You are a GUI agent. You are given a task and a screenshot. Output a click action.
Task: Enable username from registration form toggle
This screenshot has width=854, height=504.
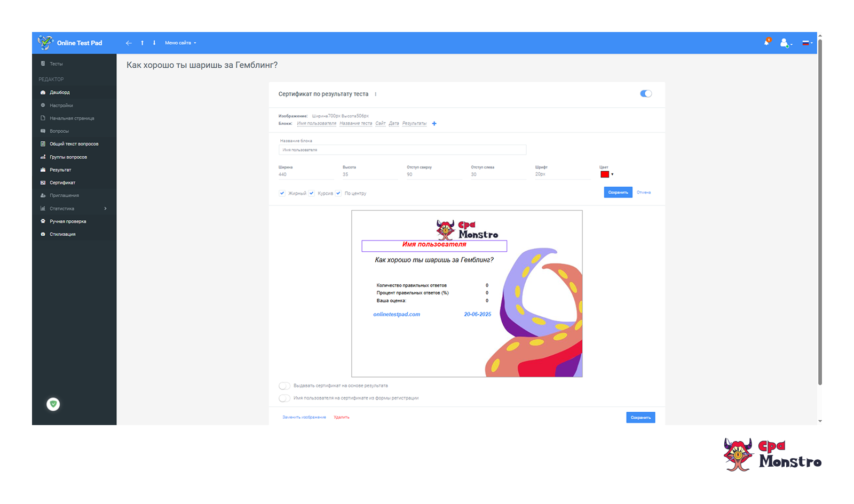tap(284, 398)
